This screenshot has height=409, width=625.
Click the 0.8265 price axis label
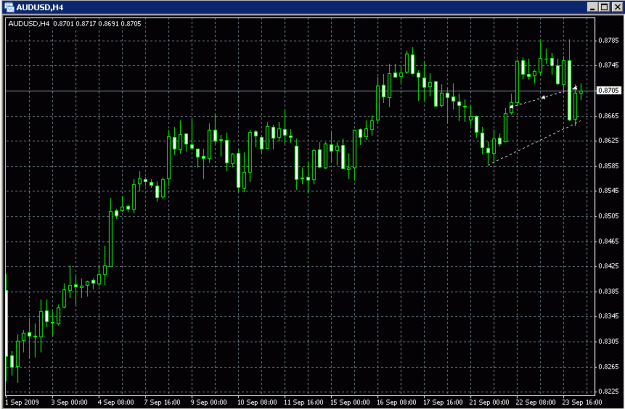coord(609,367)
